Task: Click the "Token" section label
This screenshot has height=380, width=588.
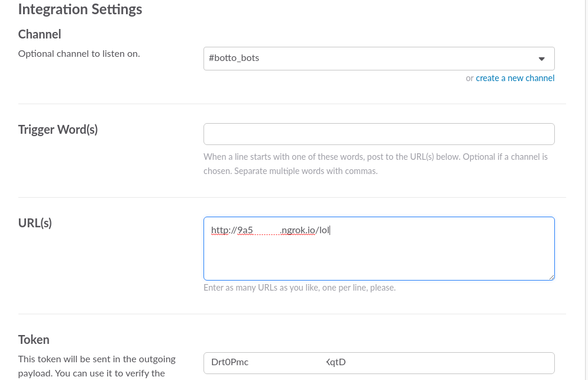Action: [x=34, y=340]
